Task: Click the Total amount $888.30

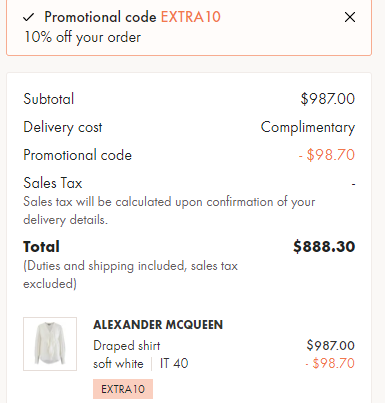Action: click(324, 247)
